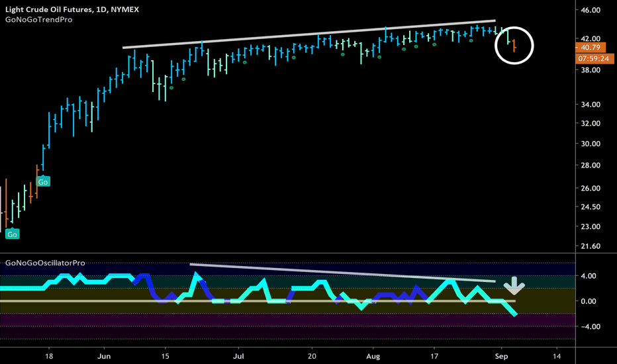
Task: Click the last orange price bar
Action: pos(514,46)
